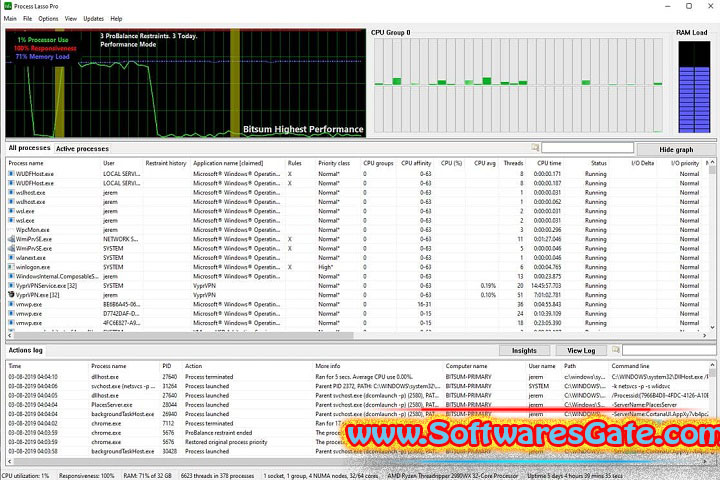This screenshot has height=480, width=720.
Task: Click the Hide graph button
Action: click(676, 149)
